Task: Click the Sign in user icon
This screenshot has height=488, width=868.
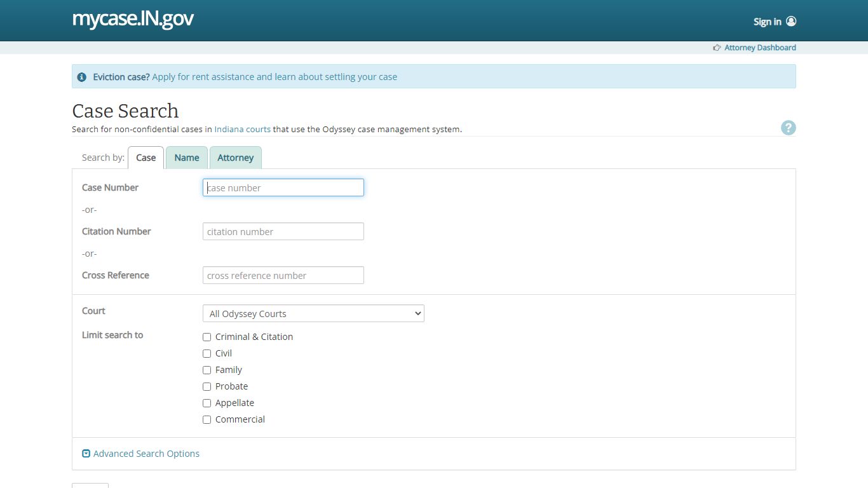Action: pyautogui.click(x=791, y=21)
